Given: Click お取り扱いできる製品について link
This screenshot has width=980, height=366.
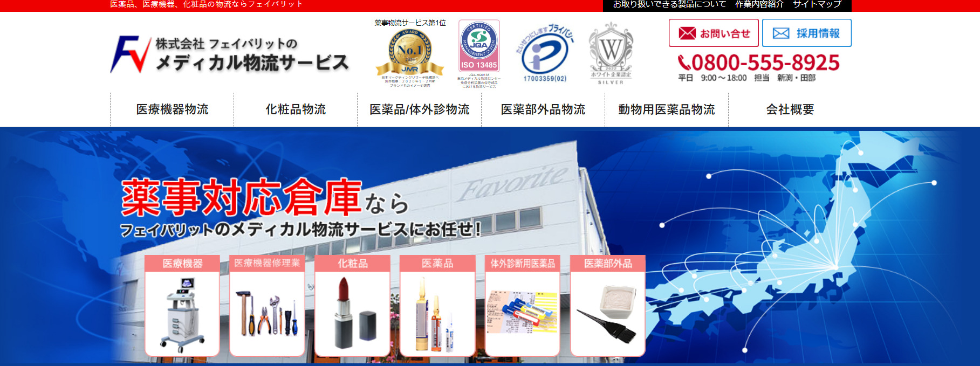Looking at the screenshot, I should pyautogui.click(x=669, y=4).
